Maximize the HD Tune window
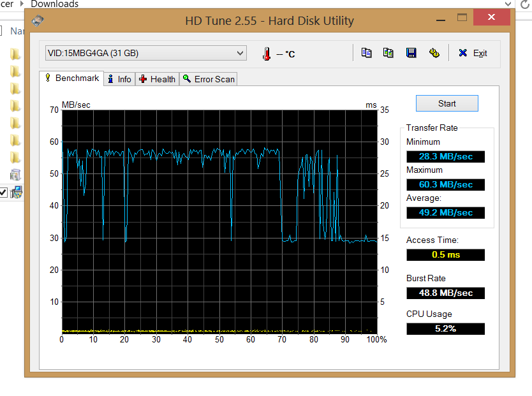The image size is (532, 396). pos(462,18)
